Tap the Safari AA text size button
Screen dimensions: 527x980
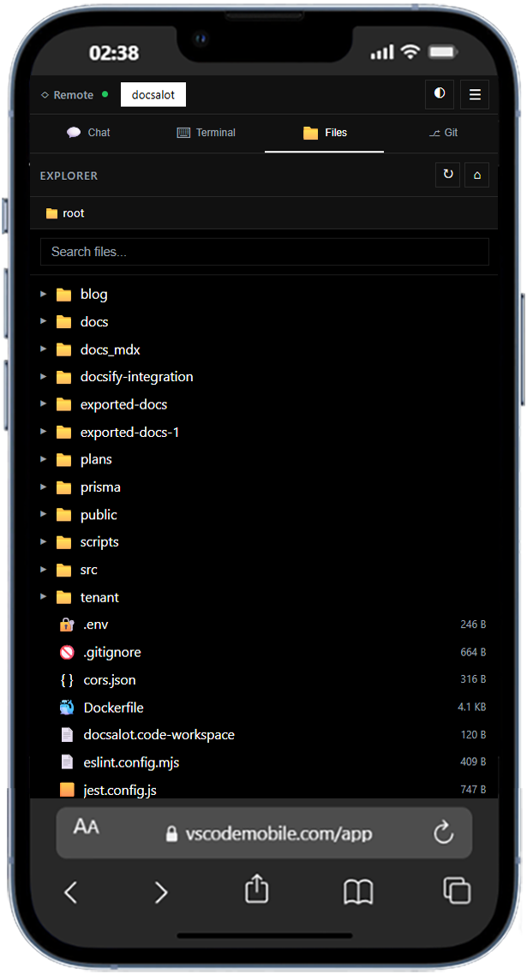click(x=87, y=827)
